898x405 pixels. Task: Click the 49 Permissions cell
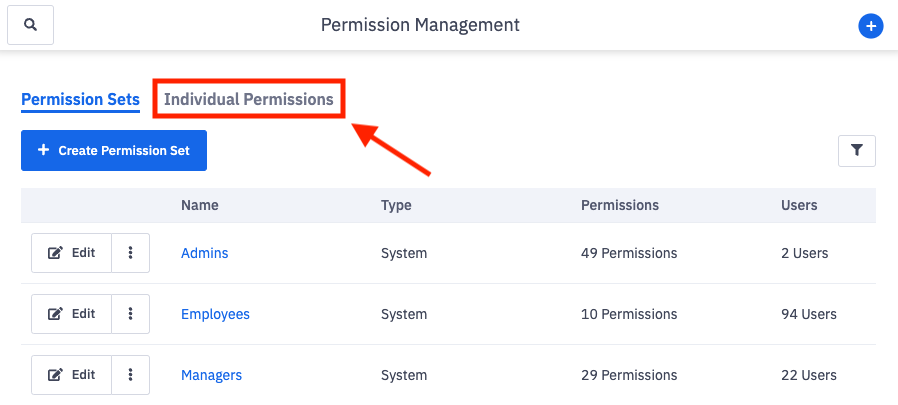629,253
